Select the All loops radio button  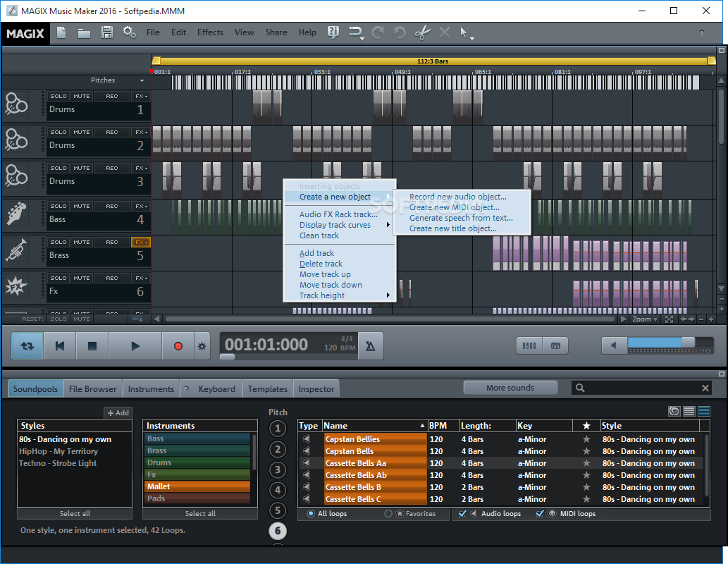tap(311, 513)
